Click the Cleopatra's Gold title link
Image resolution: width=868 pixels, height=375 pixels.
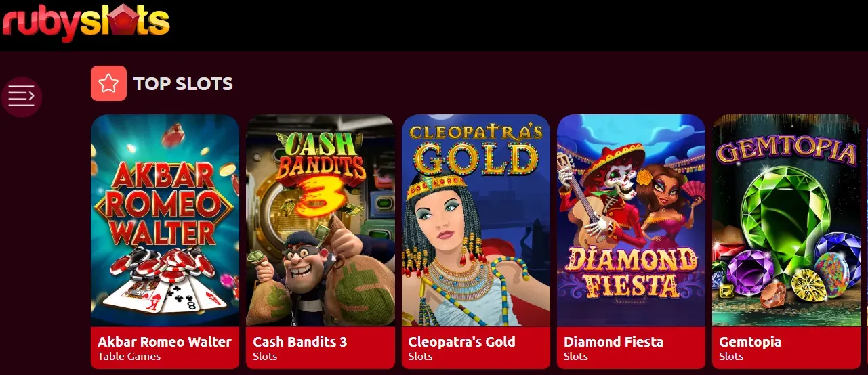pyautogui.click(x=462, y=342)
